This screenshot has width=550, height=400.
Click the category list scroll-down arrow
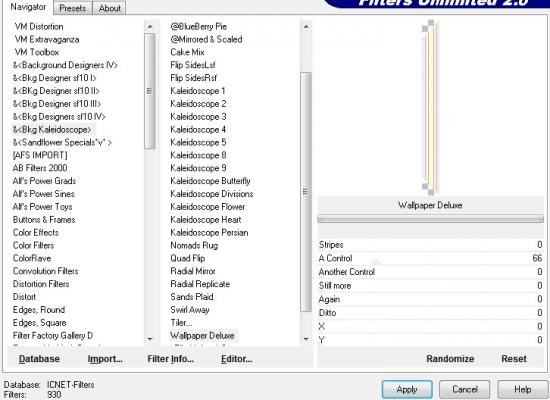150,339
